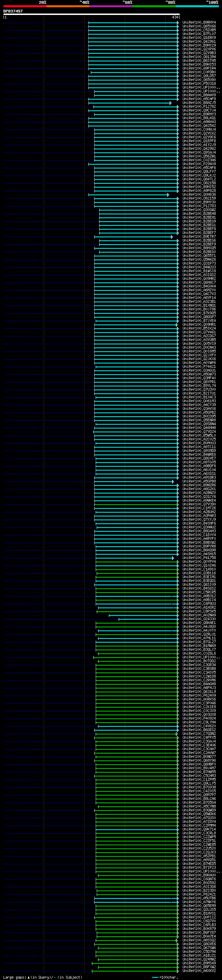Select the UniRef100_B6KQ98 label

(x=199, y=550)
